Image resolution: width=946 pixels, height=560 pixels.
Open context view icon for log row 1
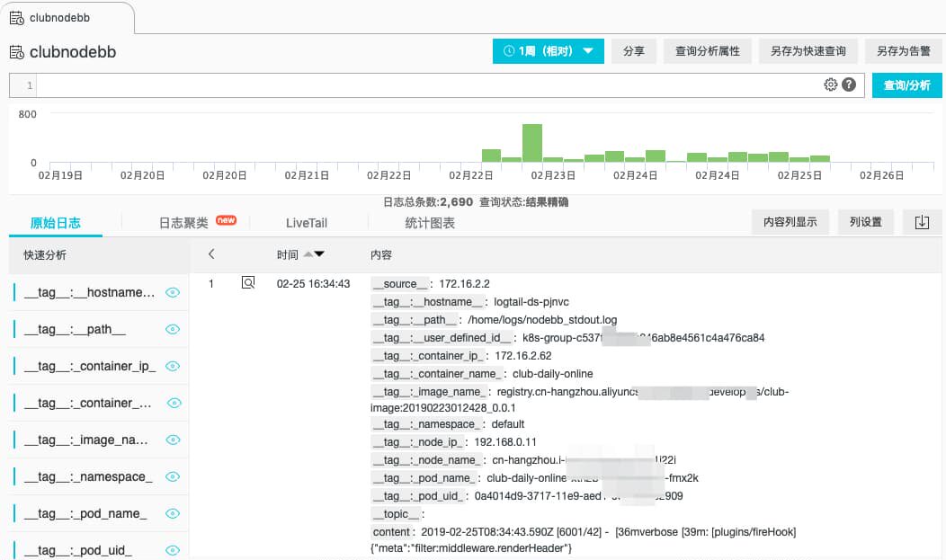tap(248, 283)
